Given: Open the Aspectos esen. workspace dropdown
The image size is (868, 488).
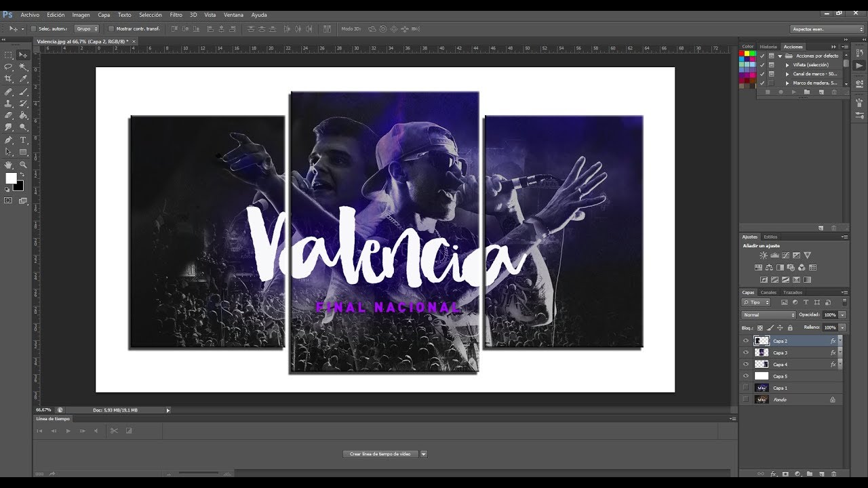Looking at the screenshot, I should [827, 29].
